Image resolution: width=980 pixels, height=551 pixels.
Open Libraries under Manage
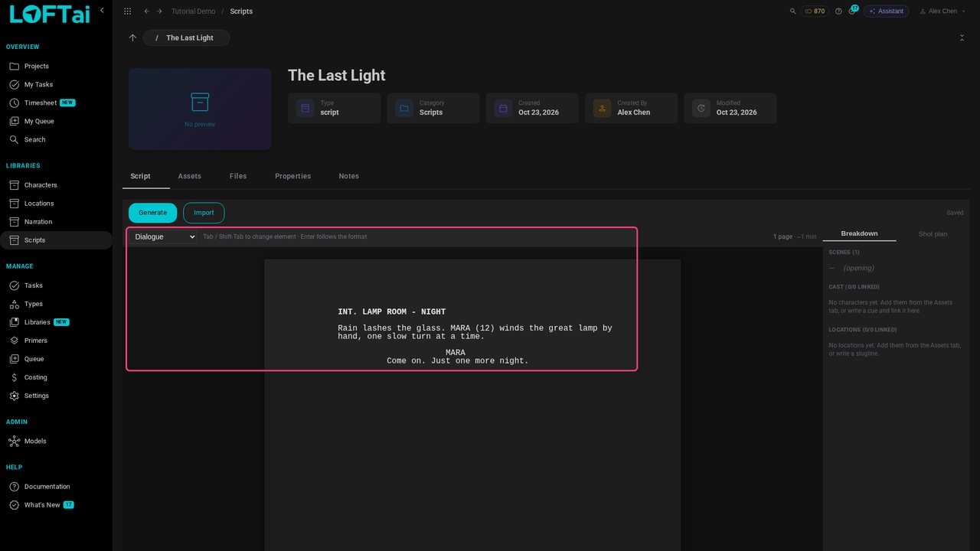[x=56, y=322]
